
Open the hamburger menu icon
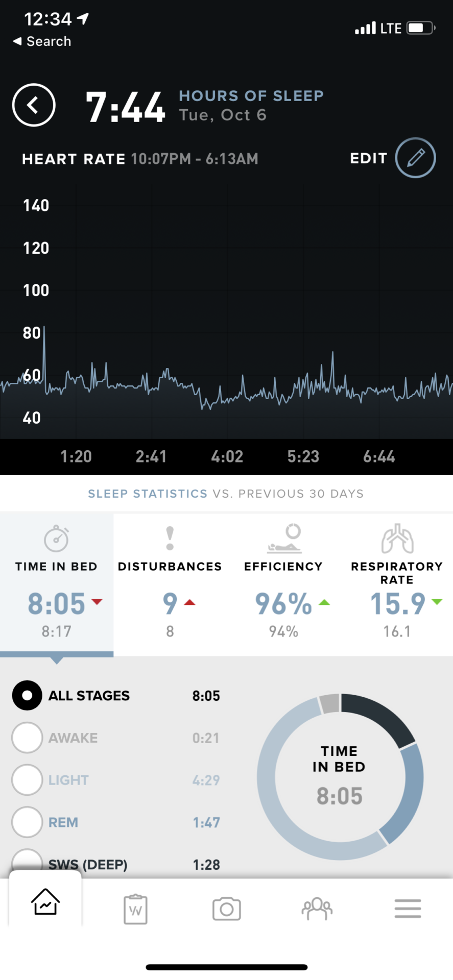coord(408,909)
